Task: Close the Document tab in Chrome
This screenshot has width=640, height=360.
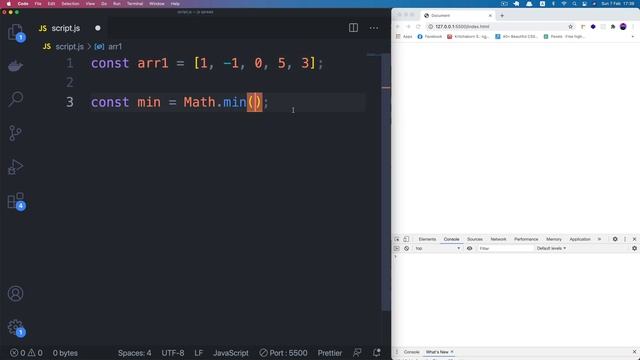Action: point(490,16)
